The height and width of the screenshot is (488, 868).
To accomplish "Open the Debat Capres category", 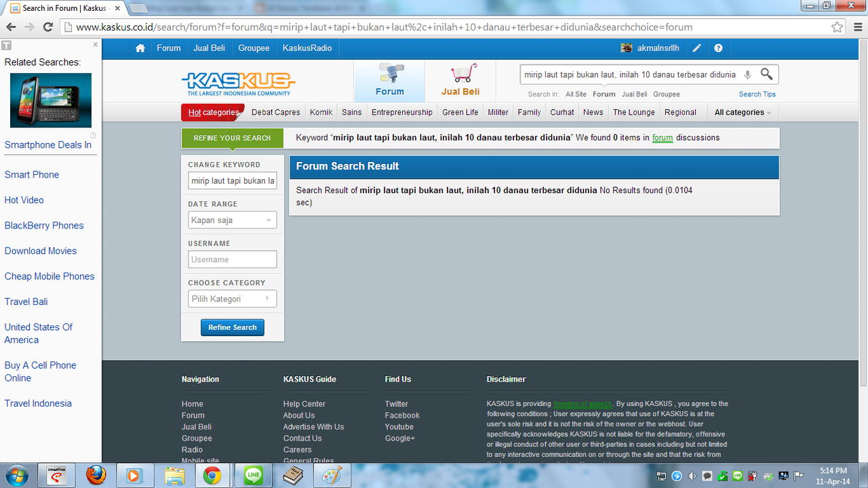I will (276, 113).
